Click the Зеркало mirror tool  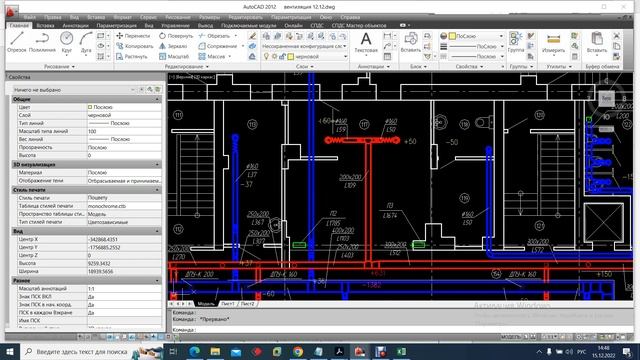click(x=173, y=46)
